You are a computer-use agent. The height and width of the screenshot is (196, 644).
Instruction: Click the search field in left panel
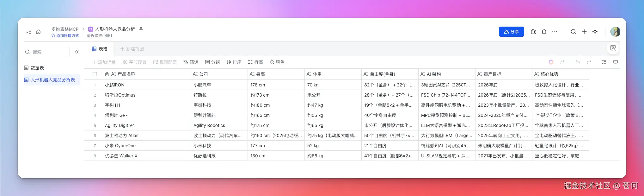coord(47,52)
